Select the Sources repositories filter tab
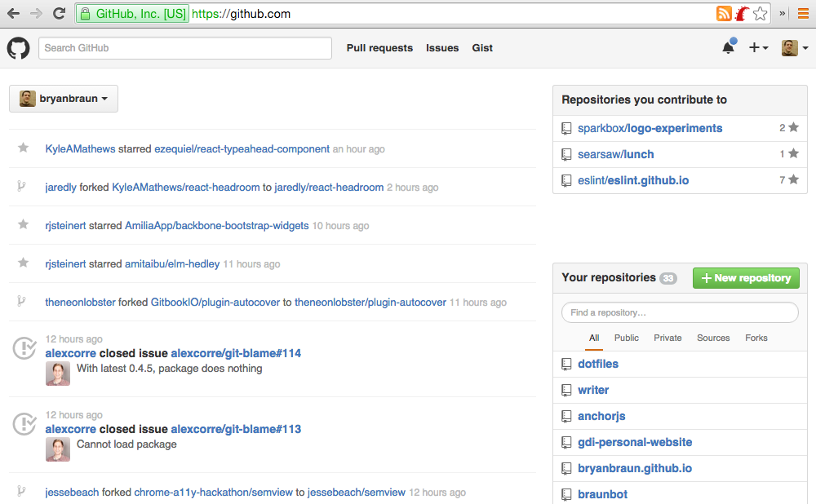 coord(713,338)
